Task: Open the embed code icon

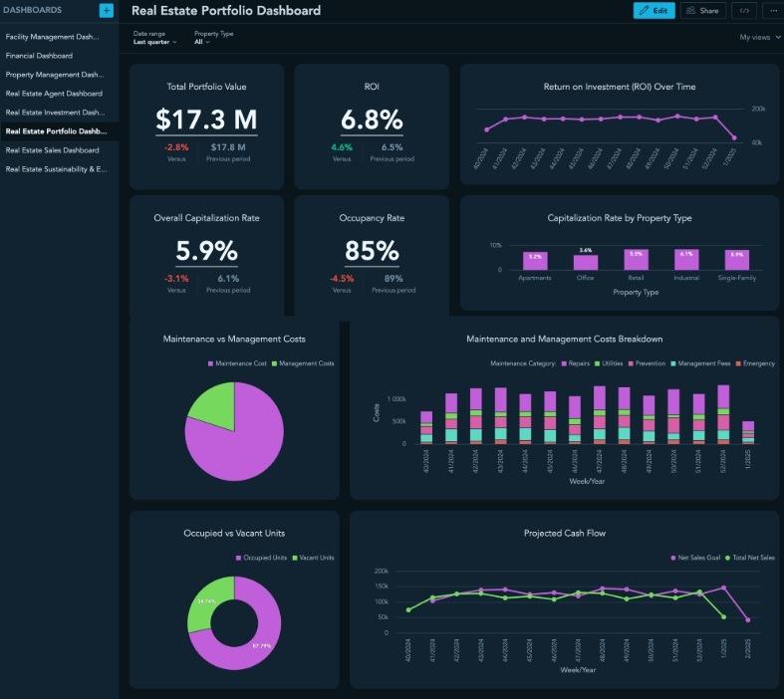Action: point(742,11)
